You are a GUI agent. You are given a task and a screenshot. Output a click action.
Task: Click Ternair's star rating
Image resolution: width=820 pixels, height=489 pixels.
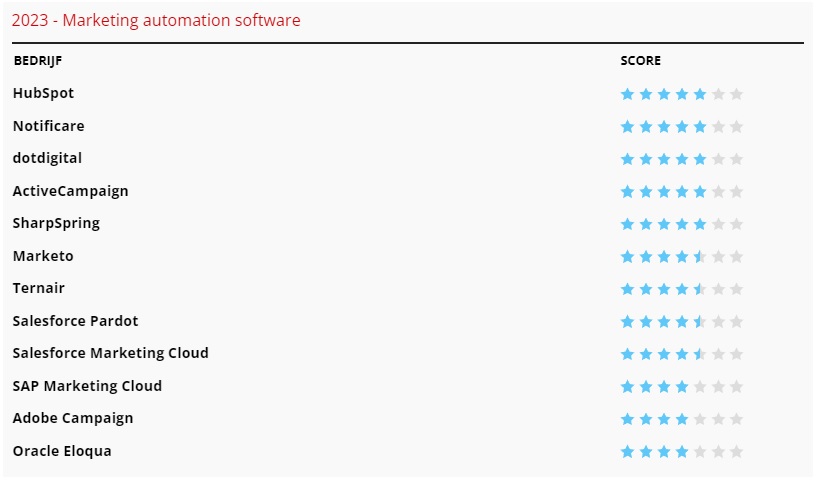pyautogui.click(x=681, y=289)
